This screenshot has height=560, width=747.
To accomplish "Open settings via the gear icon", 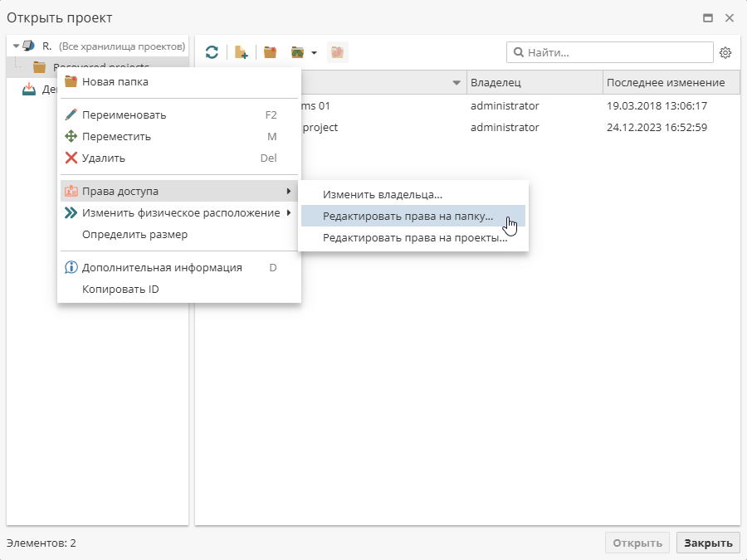I will pyautogui.click(x=725, y=51).
